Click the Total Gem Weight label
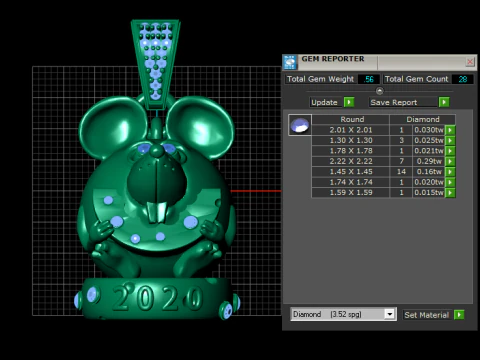 (x=320, y=79)
